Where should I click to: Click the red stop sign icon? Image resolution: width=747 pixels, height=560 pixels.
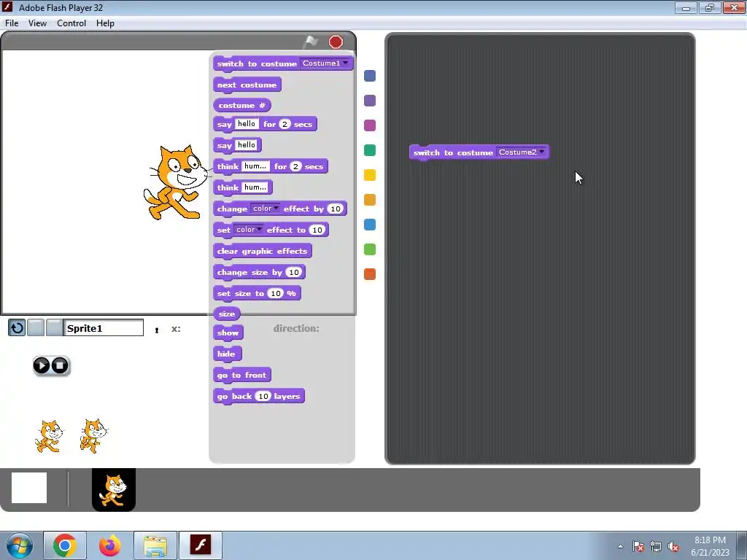[x=336, y=42]
